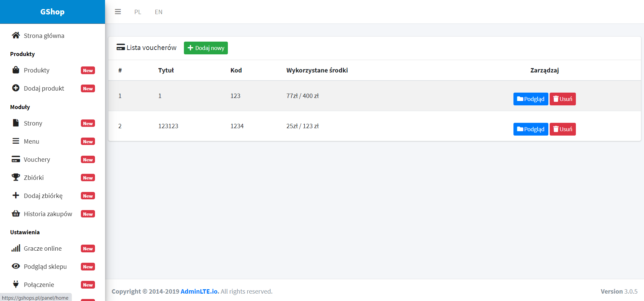The image size is (644, 301).
Task: Click the signal bars Gracze online icon
Action: (x=16, y=248)
